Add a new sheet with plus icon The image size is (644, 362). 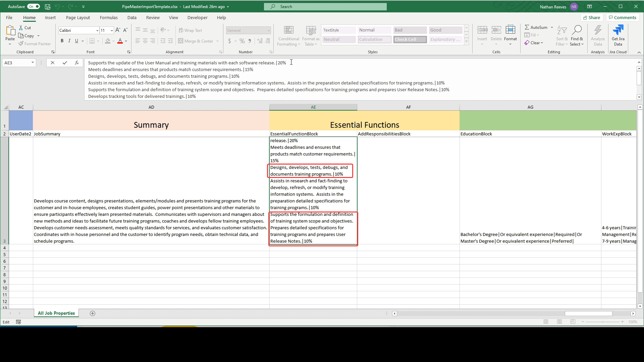[93, 313]
